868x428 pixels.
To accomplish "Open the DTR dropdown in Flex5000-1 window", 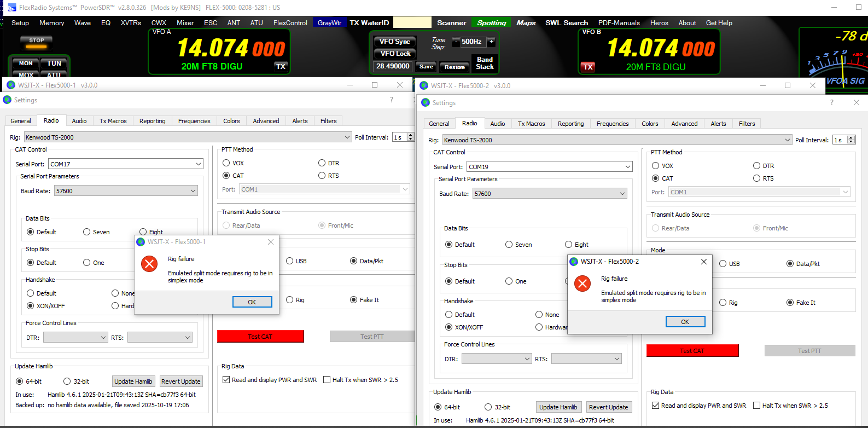I will (x=75, y=338).
